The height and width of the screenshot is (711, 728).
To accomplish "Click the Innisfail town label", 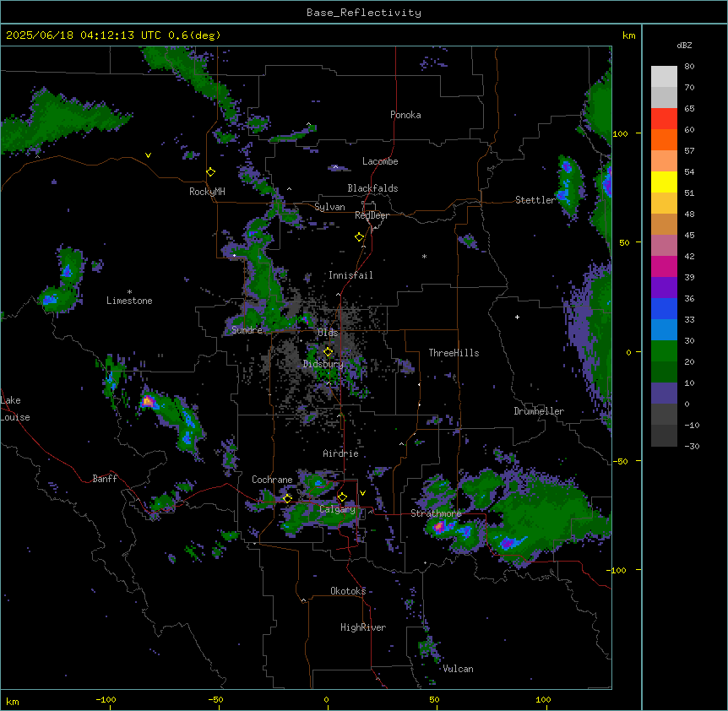I will coord(350,275).
